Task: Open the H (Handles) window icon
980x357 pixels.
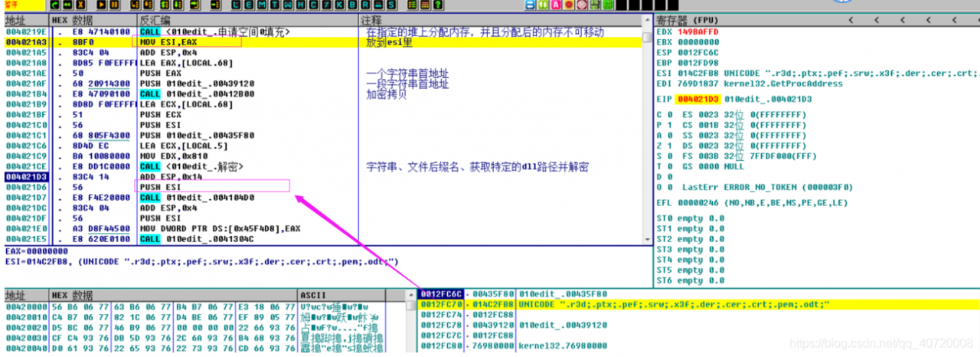Action: tap(300, 5)
